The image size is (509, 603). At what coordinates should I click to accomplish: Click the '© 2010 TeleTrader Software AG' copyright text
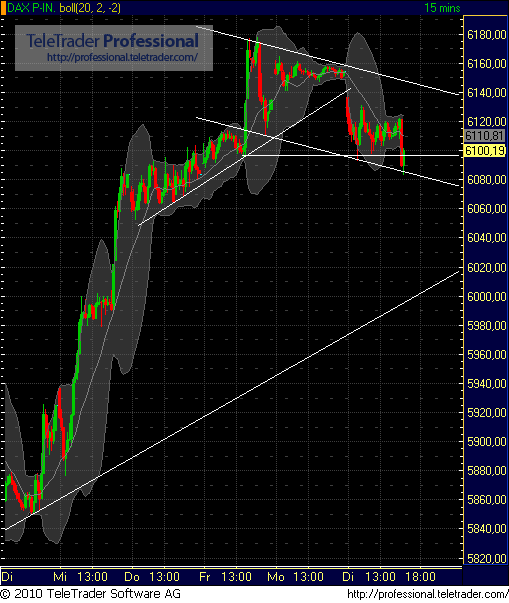(x=90, y=594)
